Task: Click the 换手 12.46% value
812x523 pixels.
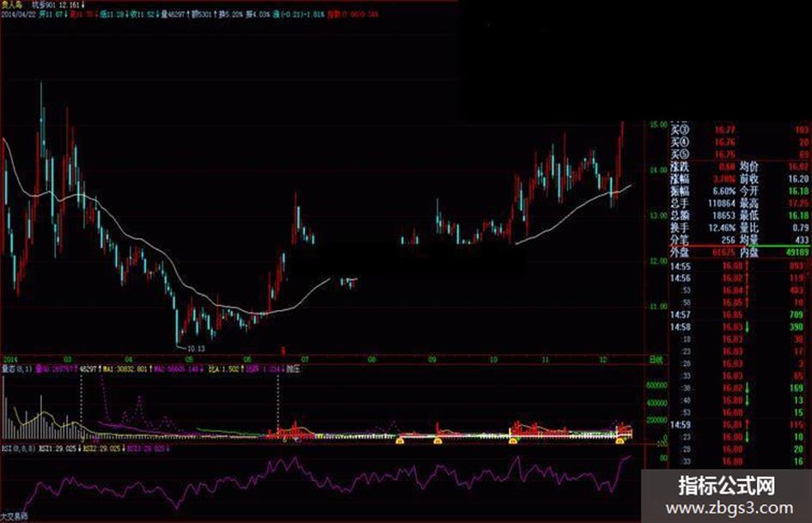Action: 723,228
